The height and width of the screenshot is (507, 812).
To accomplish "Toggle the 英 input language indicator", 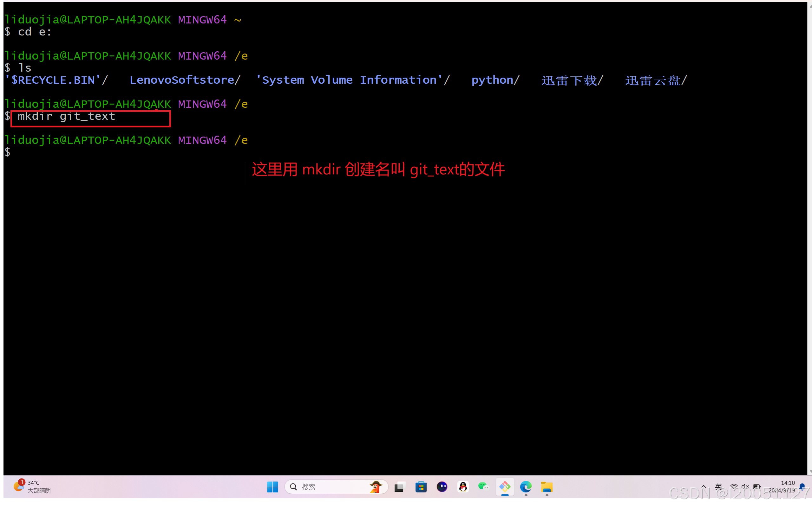I will click(x=718, y=487).
